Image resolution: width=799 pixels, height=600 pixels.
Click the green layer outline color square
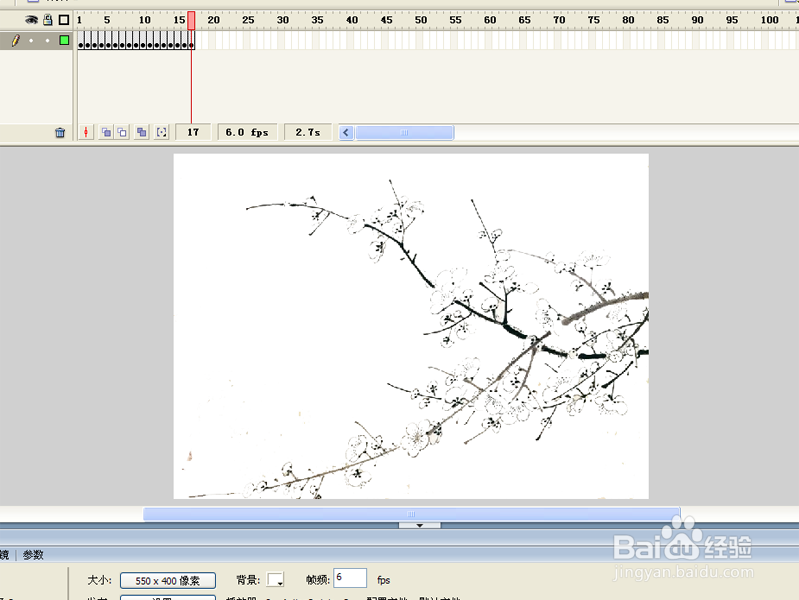(x=64, y=40)
